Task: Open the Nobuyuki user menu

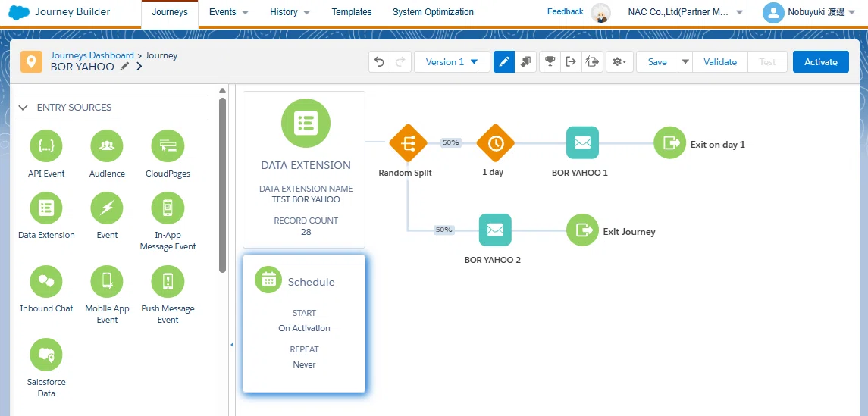Action: [x=809, y=12]
